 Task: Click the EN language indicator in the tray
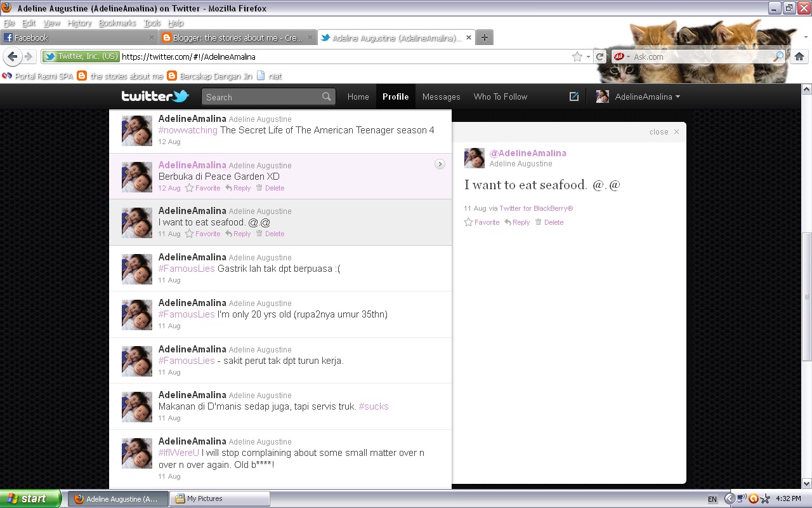pyautogui.click(x=712, y=499)
